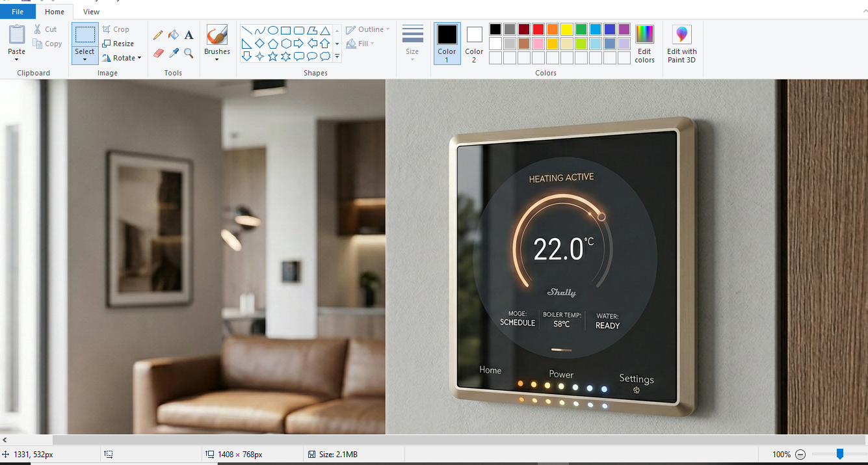Screen dimensions: 868x465
Task: Select the Eraser tool
Action: coord(158,53)
